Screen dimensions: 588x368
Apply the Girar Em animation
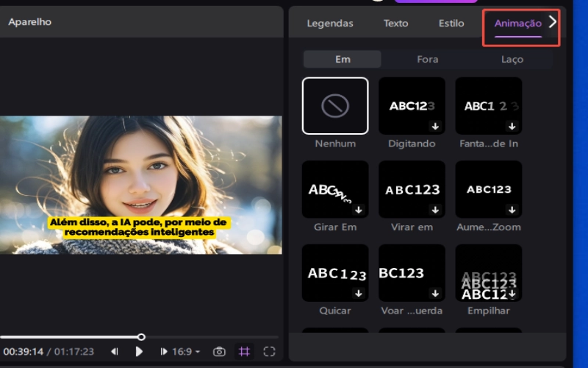coord(335,189)
